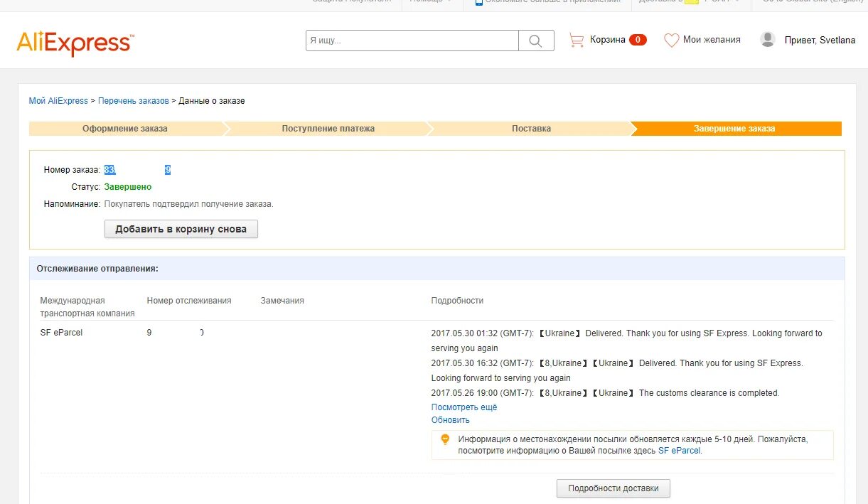Focus the 'Я ищу...' search field

pos(412,41)
